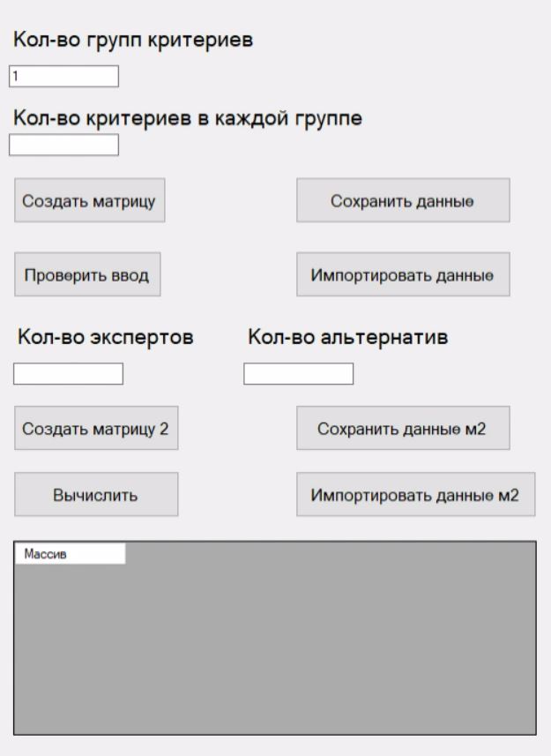Click the 'Импортировать данные' button
Viewport: 551px width, 756px height.
click(x=403, y=273)
